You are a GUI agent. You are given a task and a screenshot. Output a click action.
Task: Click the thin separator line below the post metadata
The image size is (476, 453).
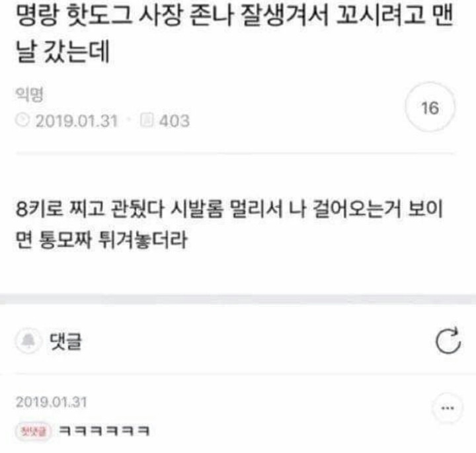pos(235,153)
